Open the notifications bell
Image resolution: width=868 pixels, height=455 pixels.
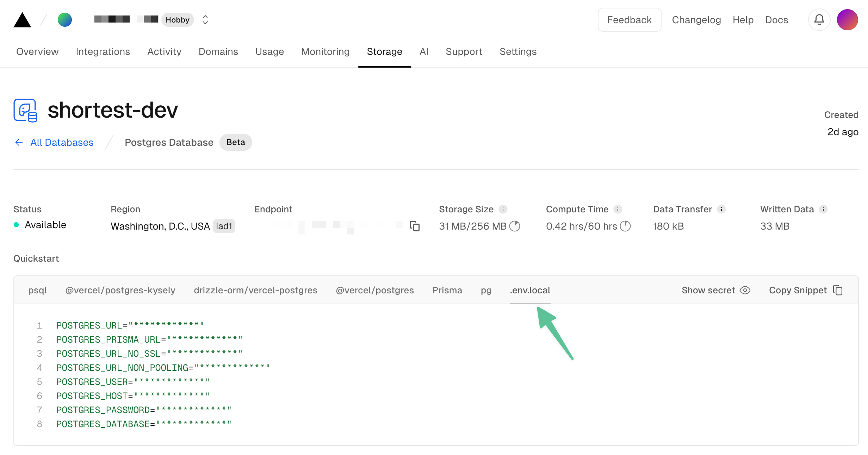click(x=819, y=20)
